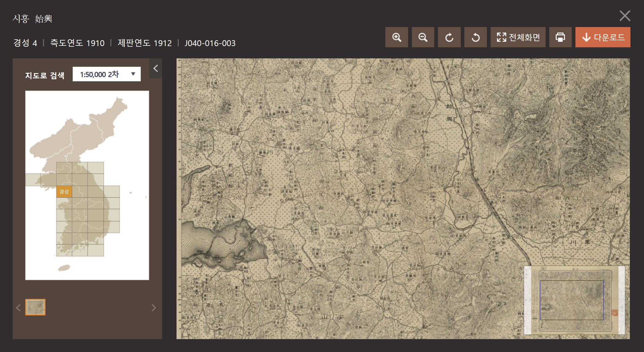This screenshot has height=352, width=644.
Task: Click the dropdown arrow beside scale selector
Action: 133,74
